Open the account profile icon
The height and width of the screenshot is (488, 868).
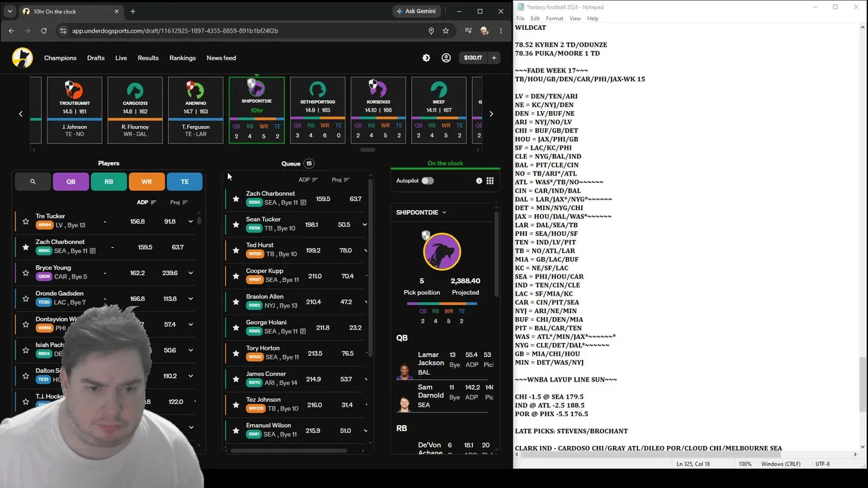click(446, 58)
